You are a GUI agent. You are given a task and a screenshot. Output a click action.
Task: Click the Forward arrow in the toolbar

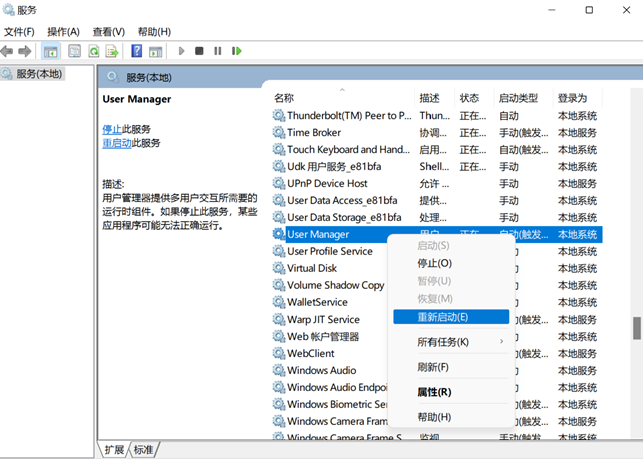pos(25,51)
